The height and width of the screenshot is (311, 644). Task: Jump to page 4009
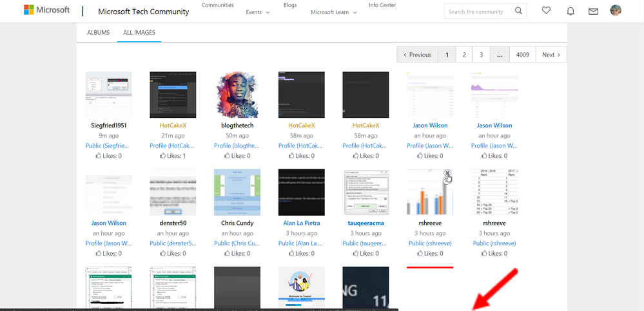tap(522, 55)
